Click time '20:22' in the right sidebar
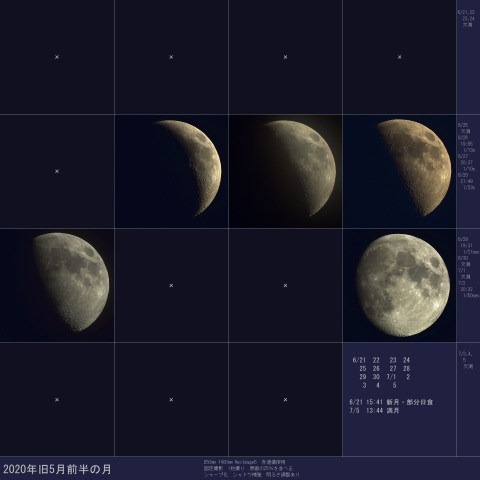This screenshot has height=480, width=480. (467, 289)
